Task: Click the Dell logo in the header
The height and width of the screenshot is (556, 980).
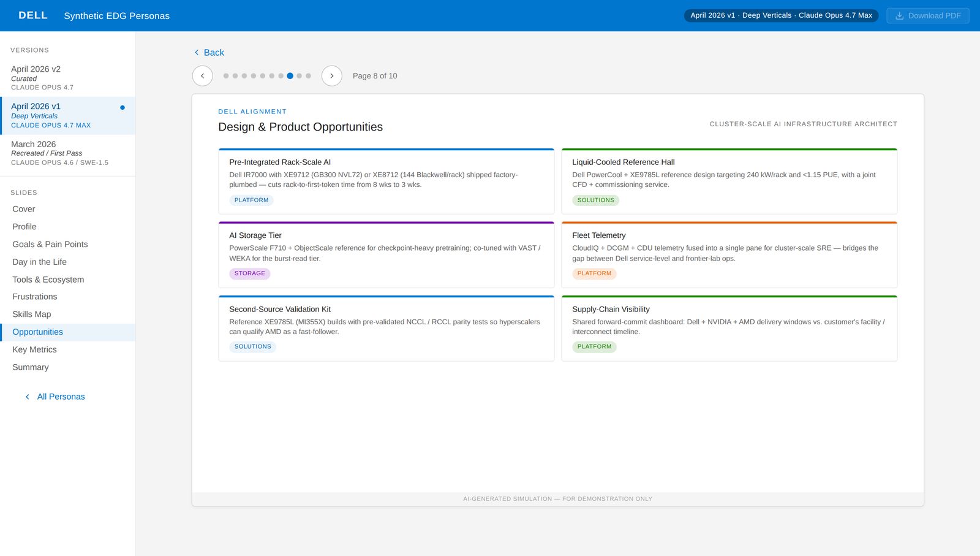Action: click(x=32, y=15)
